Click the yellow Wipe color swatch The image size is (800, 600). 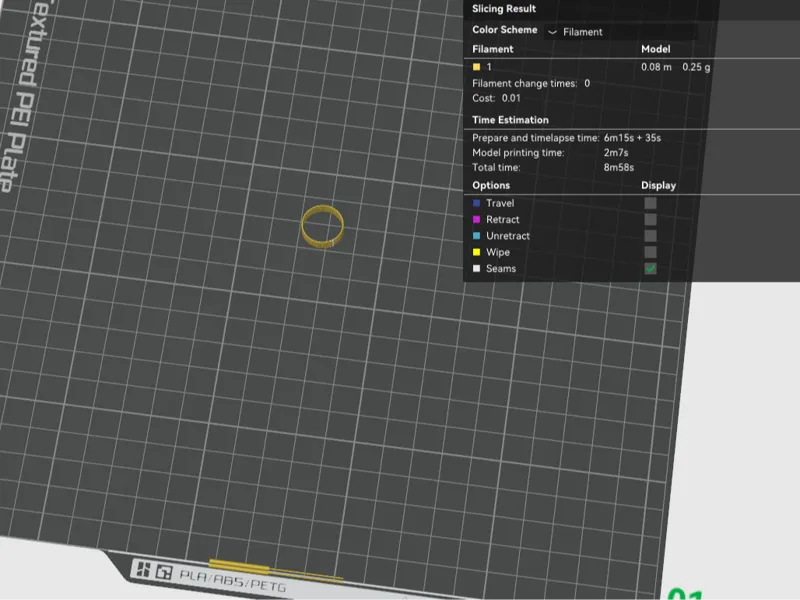point(477,252)
